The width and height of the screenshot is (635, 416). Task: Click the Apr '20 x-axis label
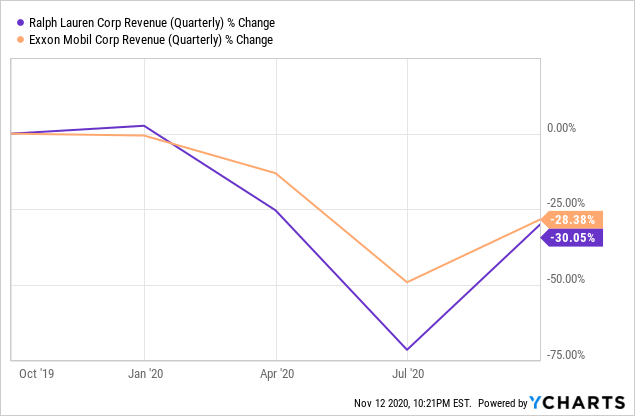pyautogui.click(x=277, y=373)
